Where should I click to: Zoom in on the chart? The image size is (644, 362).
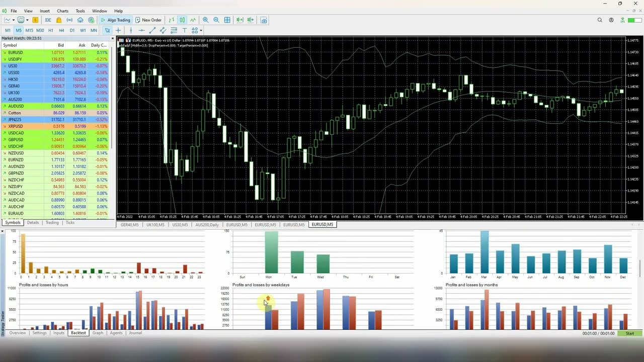[205, 20]
